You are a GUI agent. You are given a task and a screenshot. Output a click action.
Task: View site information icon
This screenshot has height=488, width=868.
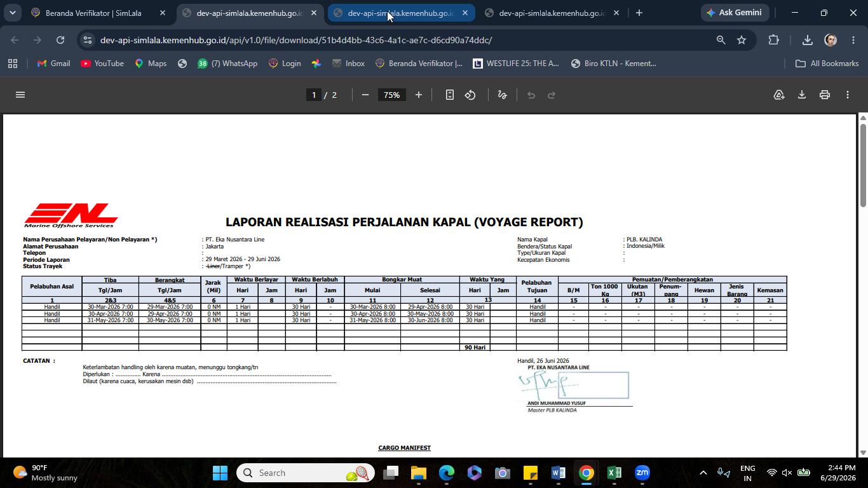tap(88, 40)
